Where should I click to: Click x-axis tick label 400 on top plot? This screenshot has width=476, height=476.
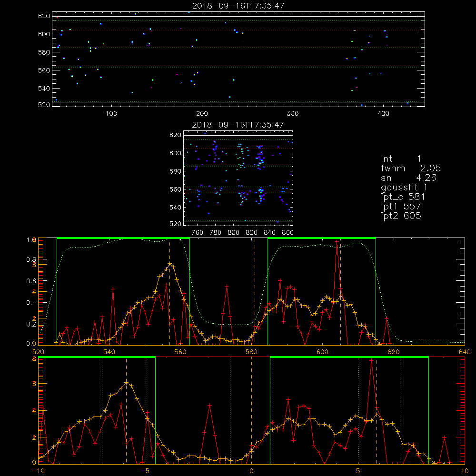coord(383,114)
